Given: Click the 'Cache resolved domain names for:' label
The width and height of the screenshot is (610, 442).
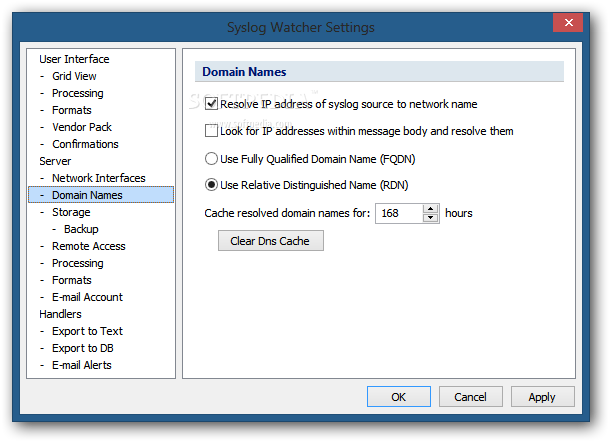Looking at the screenshot, I should (x=287, y=213).
